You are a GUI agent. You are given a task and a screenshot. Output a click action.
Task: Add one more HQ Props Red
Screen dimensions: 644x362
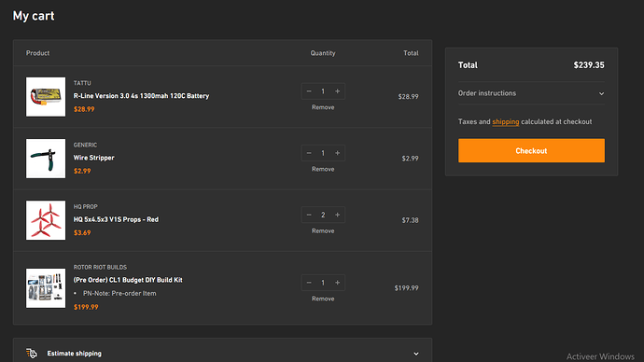[x=337, y=215]
